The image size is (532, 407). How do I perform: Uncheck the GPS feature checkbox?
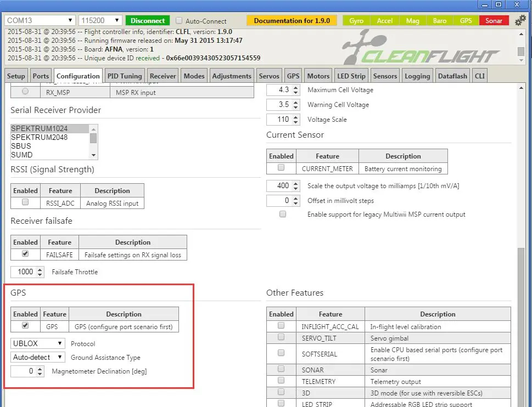25,325
